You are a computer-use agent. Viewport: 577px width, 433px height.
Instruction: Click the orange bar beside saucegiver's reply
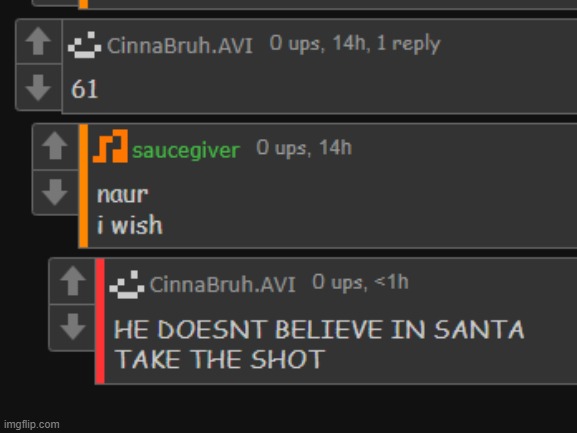tap(84, 186)
